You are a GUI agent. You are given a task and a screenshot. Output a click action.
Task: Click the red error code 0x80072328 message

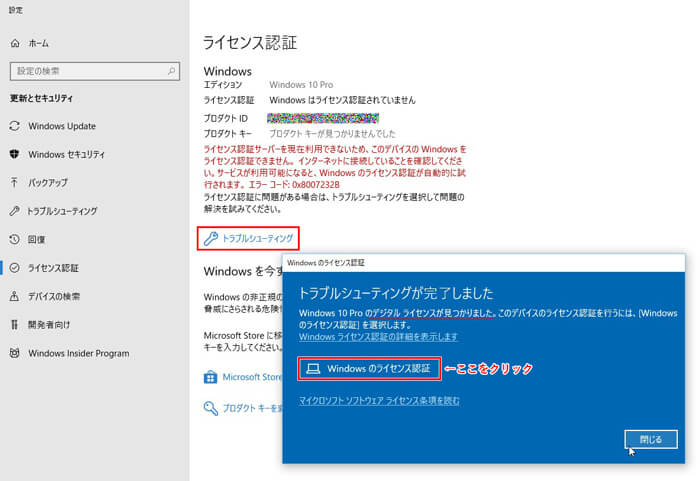(335, 167)
